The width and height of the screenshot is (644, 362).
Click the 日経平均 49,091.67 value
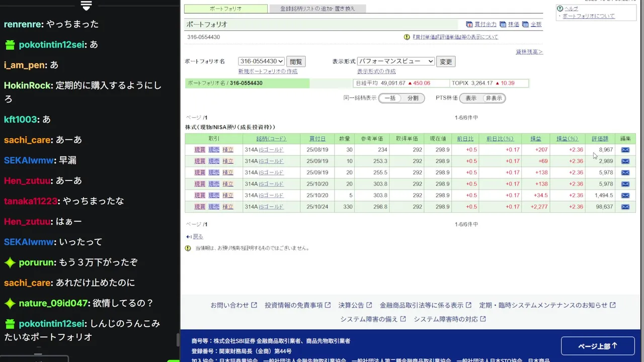pyautogui.click(x=393, y=83)
